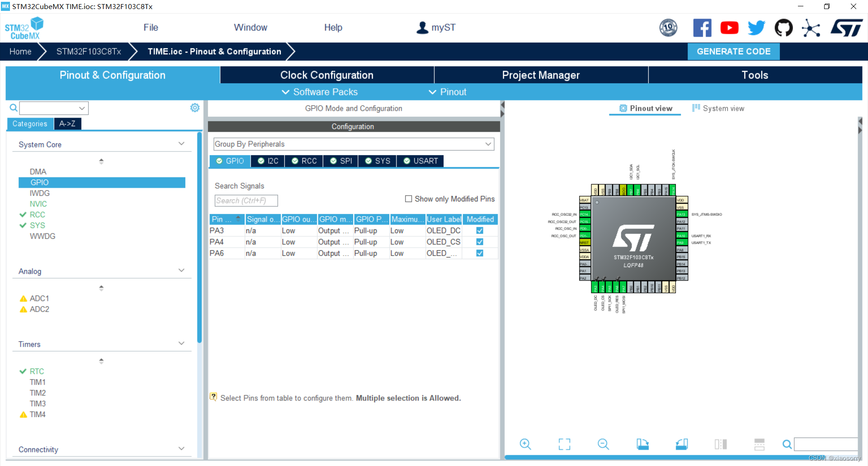Viewport: 868px width, 466px height.
Task: Go to STM32F103C8Tx breadcrumb
Action: click(x=89, y=52)
